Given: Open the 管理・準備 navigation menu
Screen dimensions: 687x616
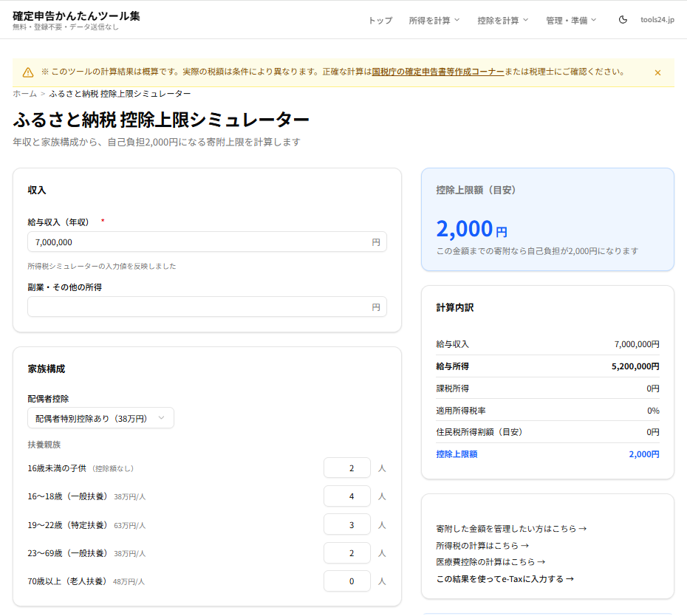Looking at the screenshot, I should (x=571, y=20).
